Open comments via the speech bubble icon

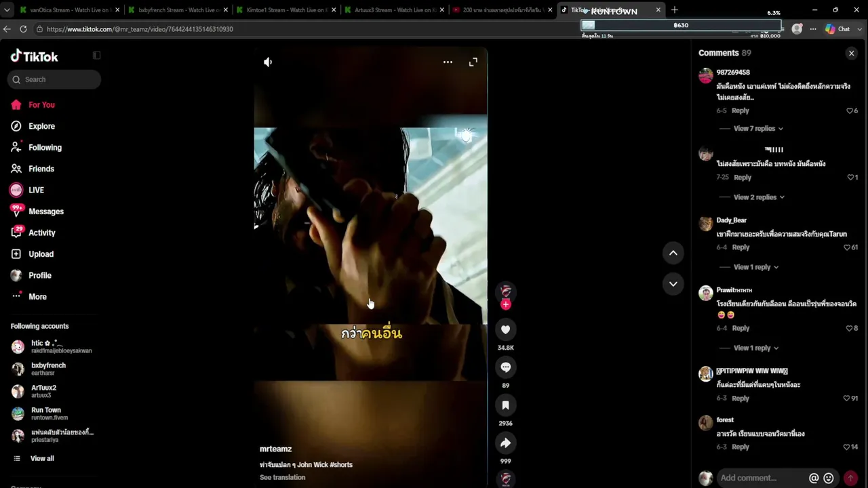(x=505, y=367)
